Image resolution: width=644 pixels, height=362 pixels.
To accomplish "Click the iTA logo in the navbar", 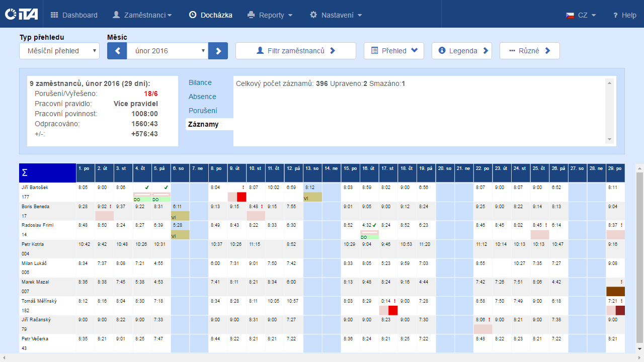I will (21, 15).
